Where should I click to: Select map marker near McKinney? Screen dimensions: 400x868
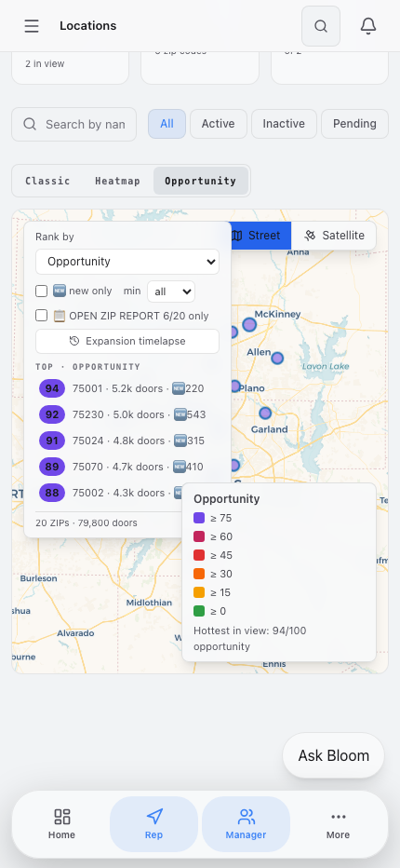click(x=249, y=324)
